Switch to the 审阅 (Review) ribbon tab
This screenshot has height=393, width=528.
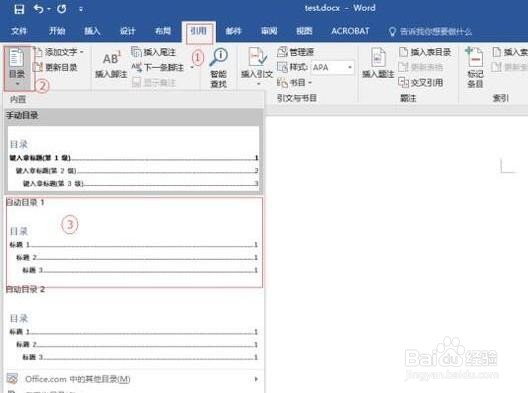click(x=269, y=31)
